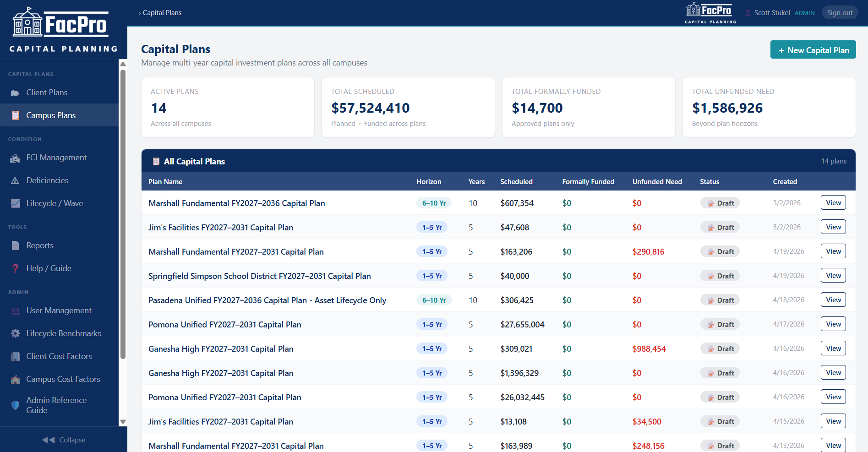
Task: Click the $290,816 unfunded need value
Action: 648,251
